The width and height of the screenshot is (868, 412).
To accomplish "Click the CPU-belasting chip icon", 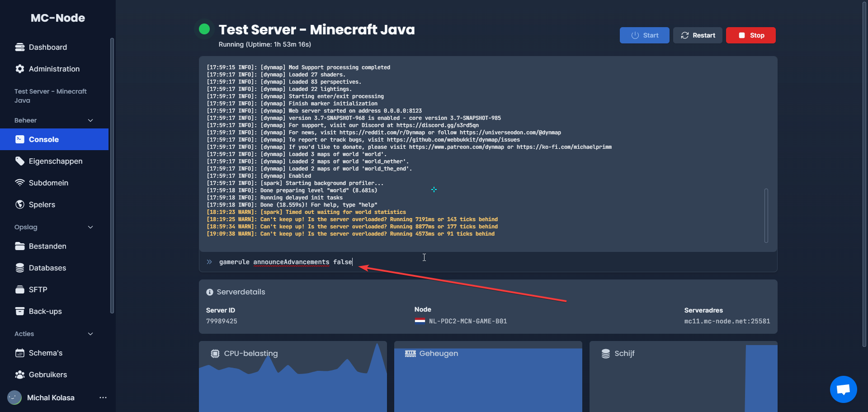I will click(x=215, y=354).
